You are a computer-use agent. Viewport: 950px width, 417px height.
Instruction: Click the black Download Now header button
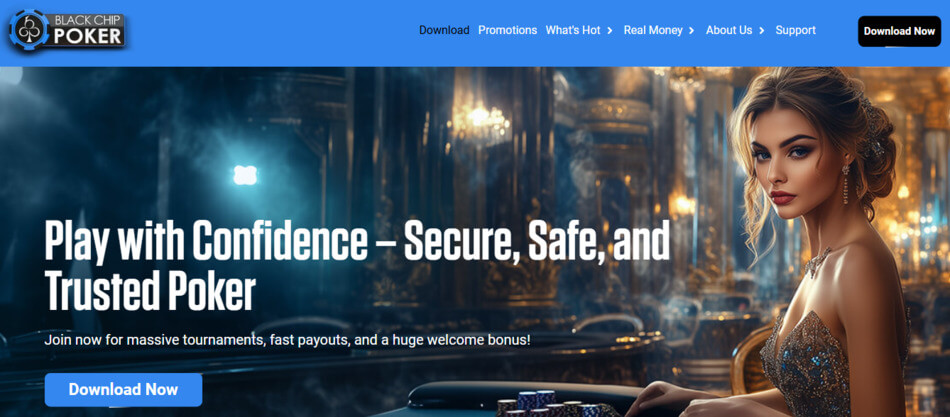click(x=899, y=31)
